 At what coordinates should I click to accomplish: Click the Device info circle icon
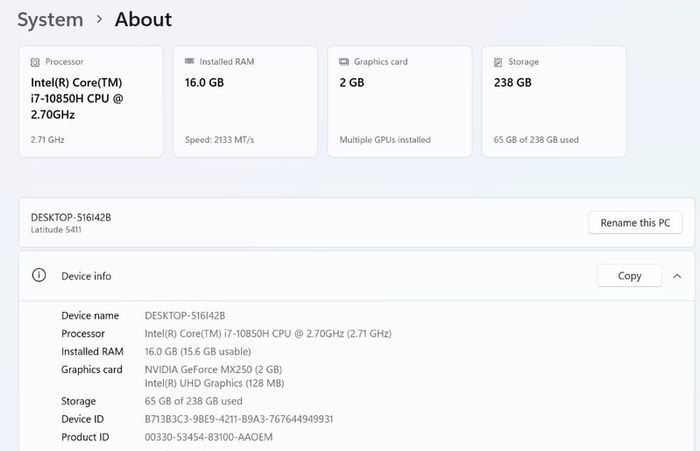click(39, 275)
